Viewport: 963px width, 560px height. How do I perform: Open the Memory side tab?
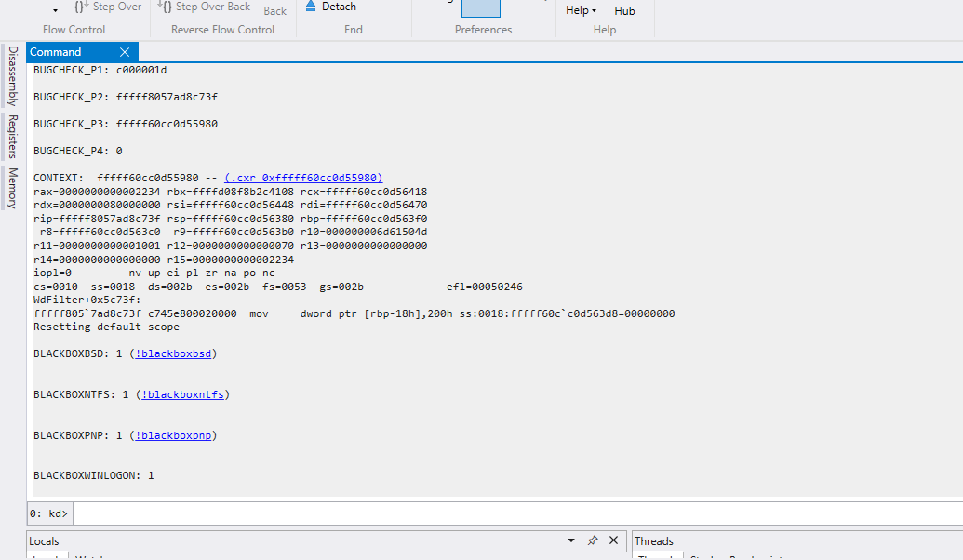pyautogui.click(x=12, y=188)
